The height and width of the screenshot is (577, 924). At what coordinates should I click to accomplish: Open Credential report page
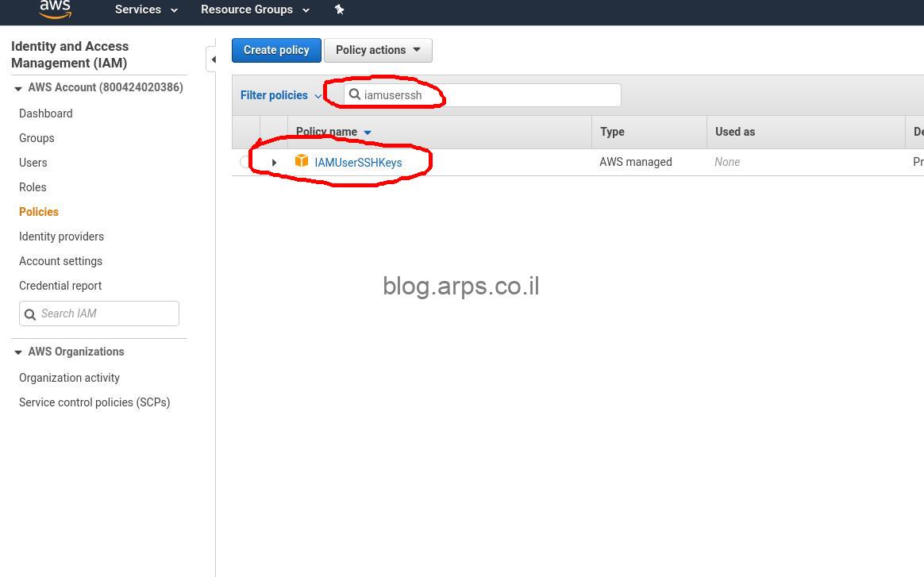(60, 286)
